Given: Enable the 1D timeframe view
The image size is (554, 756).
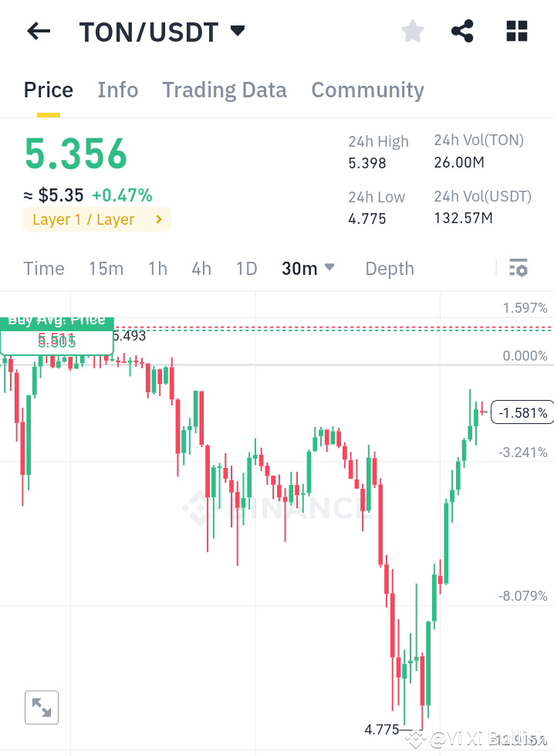Looking at the screenshot, I should point(246,268).
